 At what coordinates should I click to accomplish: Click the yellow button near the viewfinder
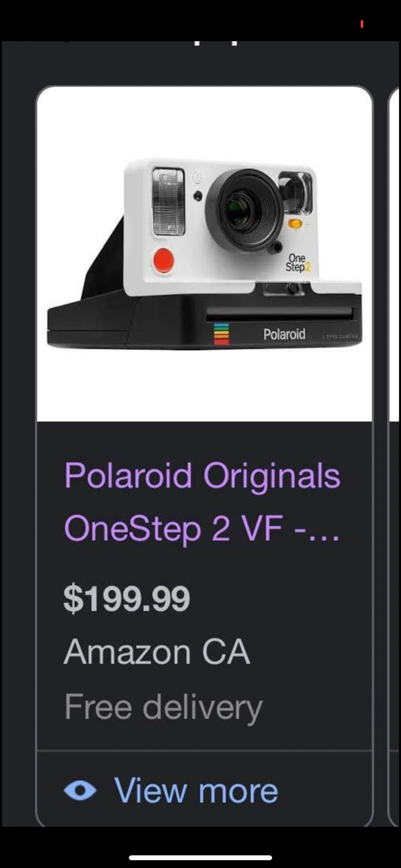tap(296, 224)
